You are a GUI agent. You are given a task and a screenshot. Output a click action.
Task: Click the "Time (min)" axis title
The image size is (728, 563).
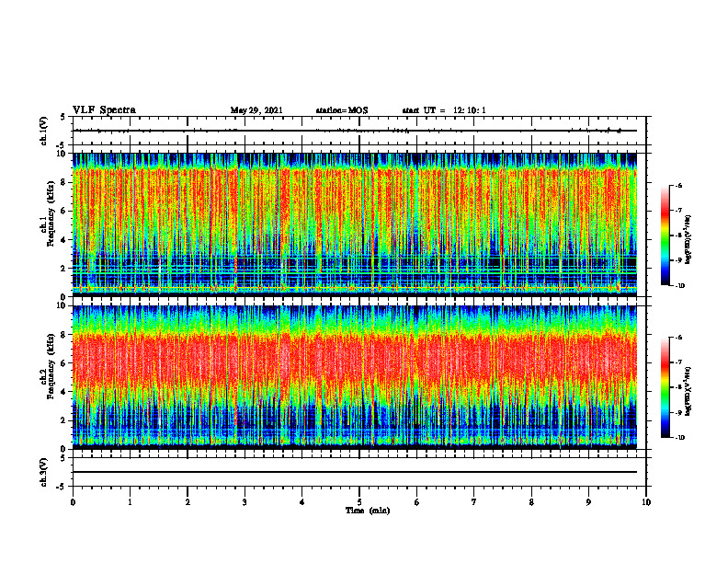(368, 511)
